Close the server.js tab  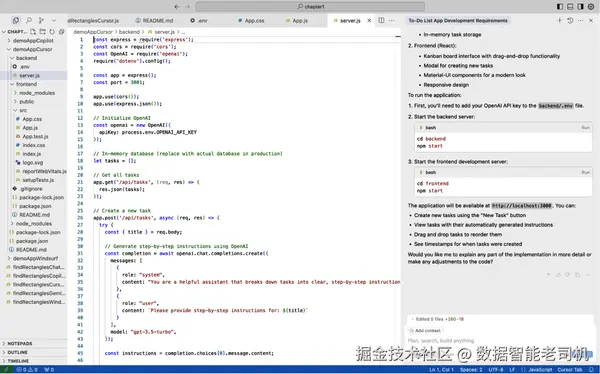(x=369, y=21)
